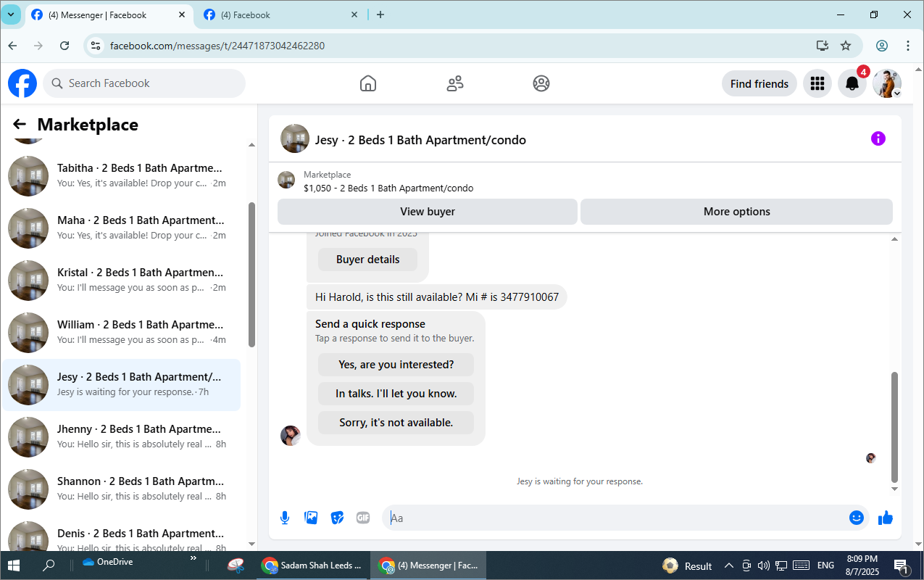The image size is (924, 580).
Task: Click More options button
Action: pos(736,212)
